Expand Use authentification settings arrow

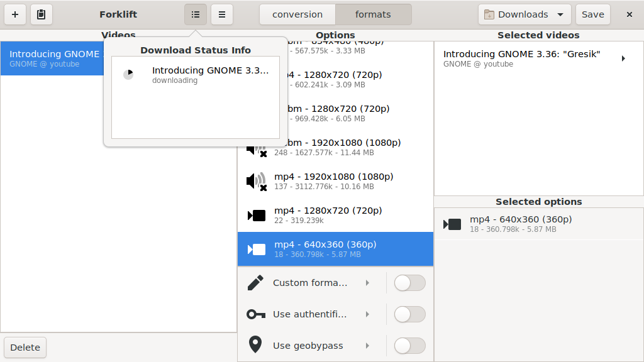tap(367, 314)
